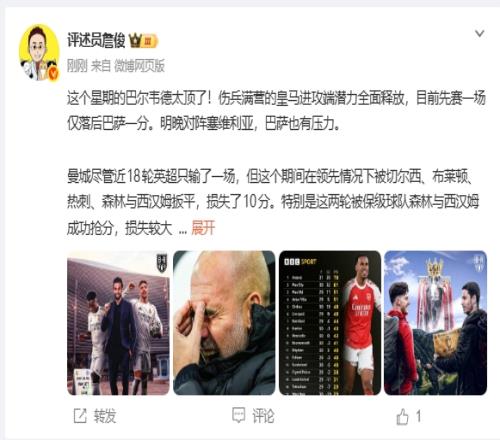Viewport: 500px width, 440px height.
Task: Click the post's first paragraph about 巴尔韦德
Action: click(x=276, y=111)
